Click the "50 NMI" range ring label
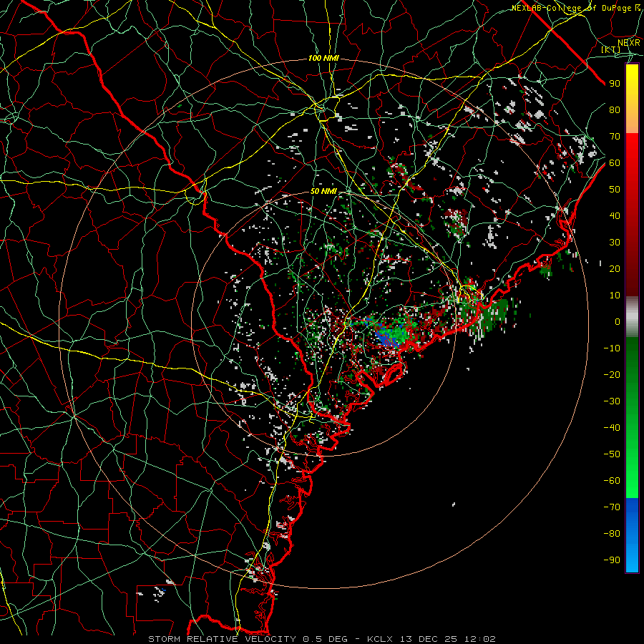The height and width of the screenshot is (644, 644). tap(323, 191)
